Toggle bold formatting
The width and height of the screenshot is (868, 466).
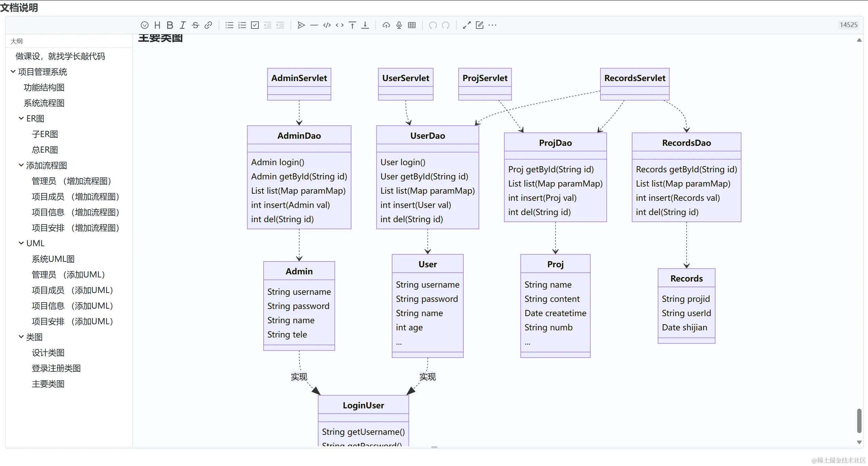(170, 25)
